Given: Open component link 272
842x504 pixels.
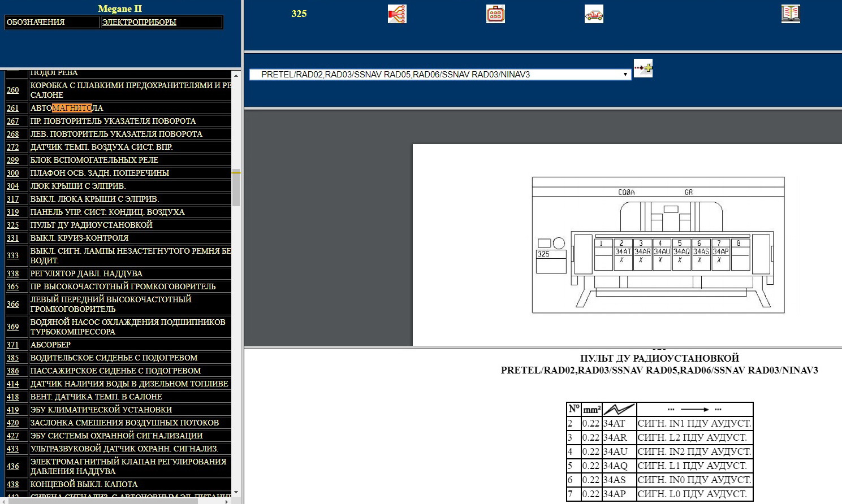Looking at the screenshot, I should [x=13, y=147].
